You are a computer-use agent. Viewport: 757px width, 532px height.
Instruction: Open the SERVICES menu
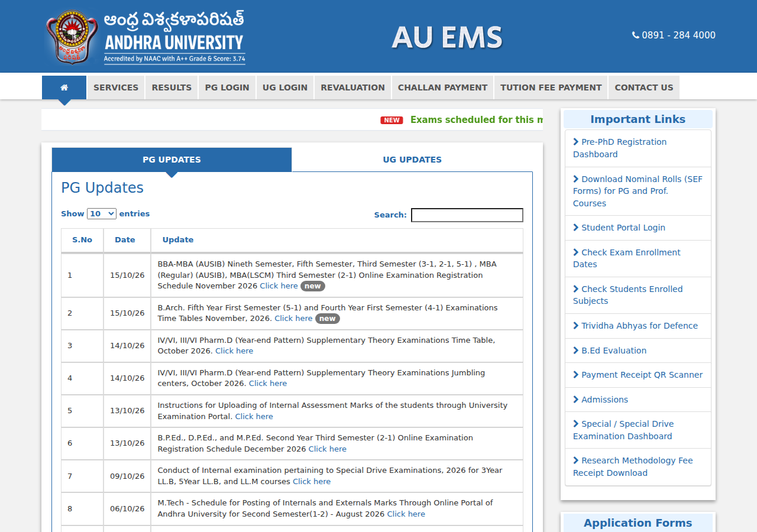click(x=116, y=87)
